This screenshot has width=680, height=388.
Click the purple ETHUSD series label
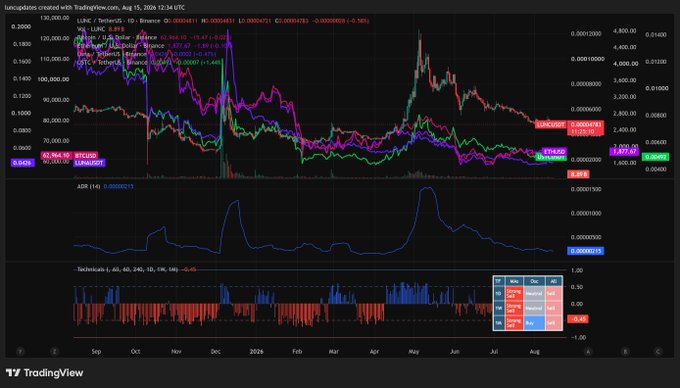point(555,151)
